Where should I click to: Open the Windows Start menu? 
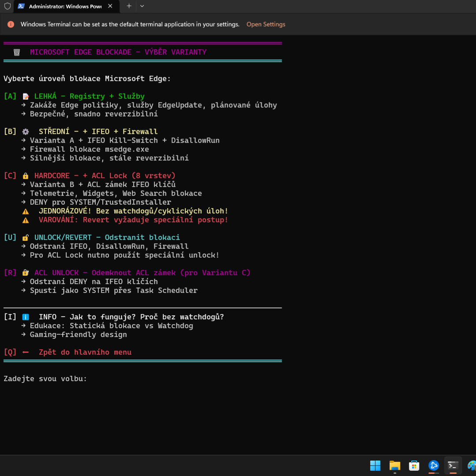375,465
